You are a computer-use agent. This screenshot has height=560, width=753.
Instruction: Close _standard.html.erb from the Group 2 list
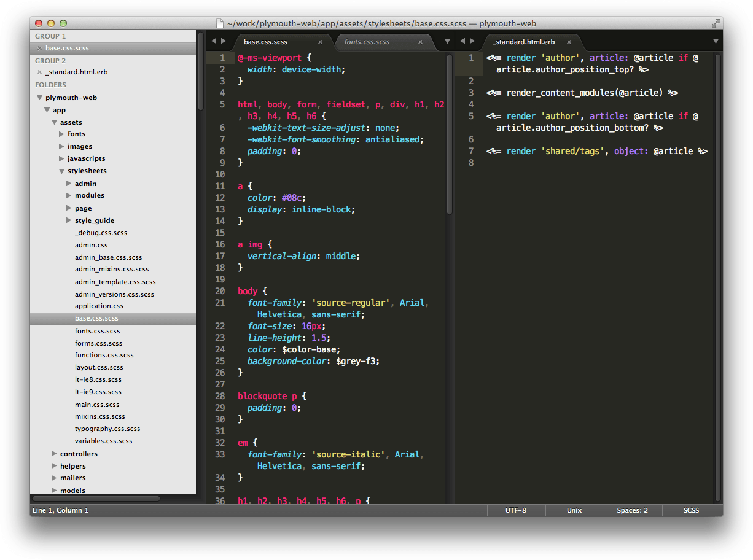tap(39, 71)
